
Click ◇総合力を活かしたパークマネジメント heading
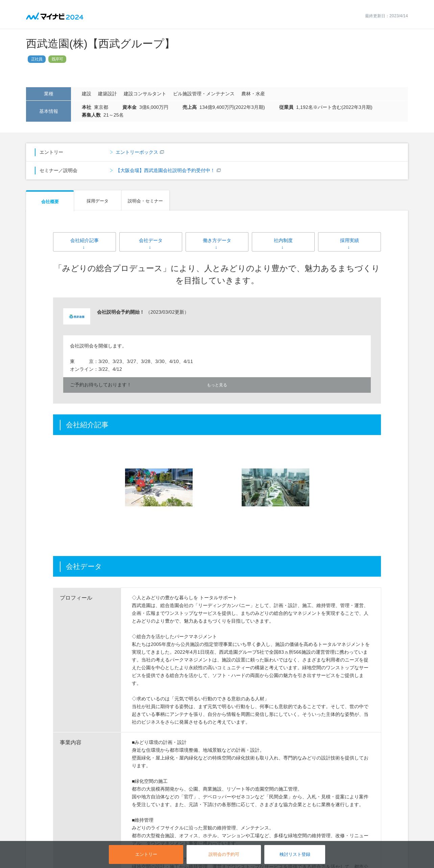tap(174, 637)
